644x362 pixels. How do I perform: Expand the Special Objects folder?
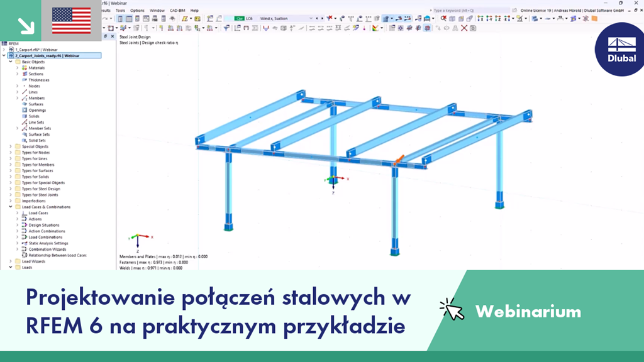click(10, 146)
